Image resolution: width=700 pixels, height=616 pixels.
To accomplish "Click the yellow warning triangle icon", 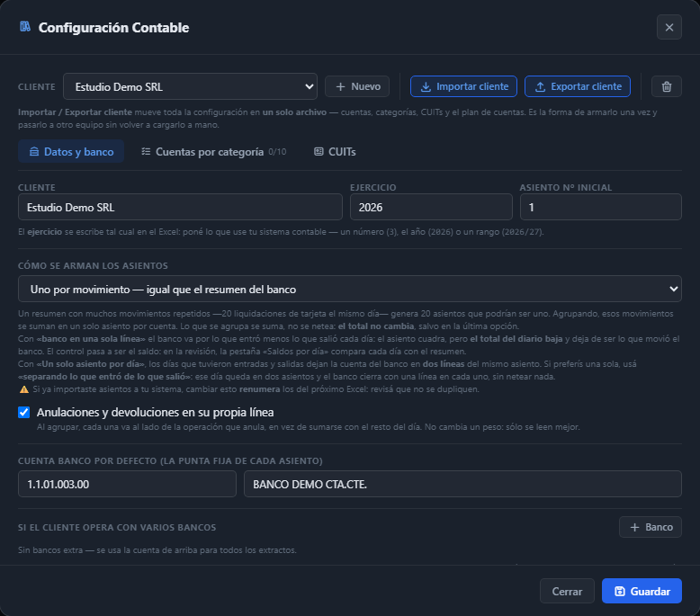I will coord(24,389).
